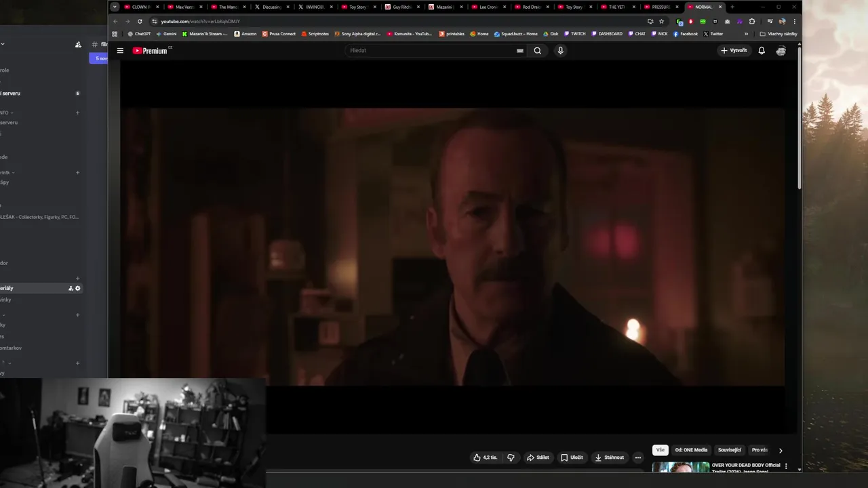Open options for OVER YOUR DEAD BODY video
The height and width of the screenshot is (488, 868).
coord(786,466)
